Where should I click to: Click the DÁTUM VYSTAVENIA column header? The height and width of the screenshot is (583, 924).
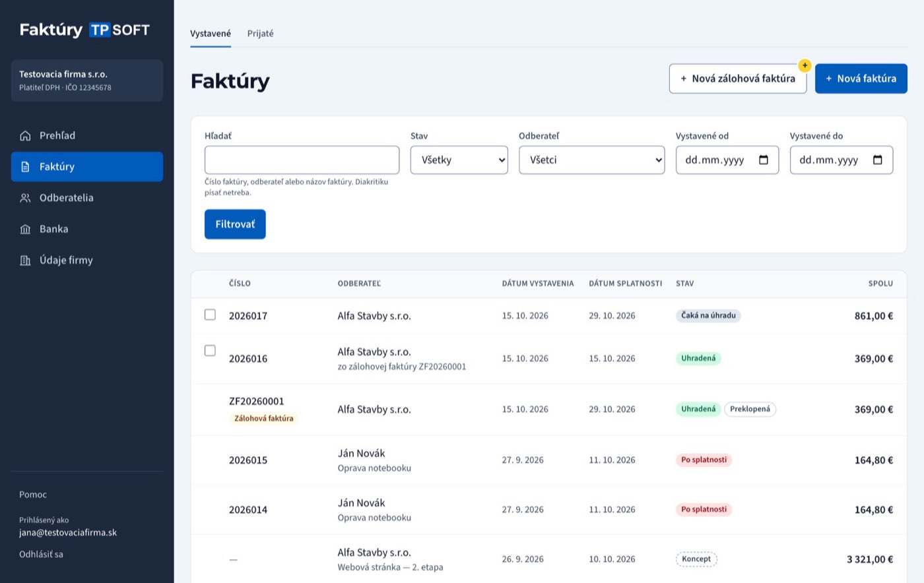click(x=538, y=284)
